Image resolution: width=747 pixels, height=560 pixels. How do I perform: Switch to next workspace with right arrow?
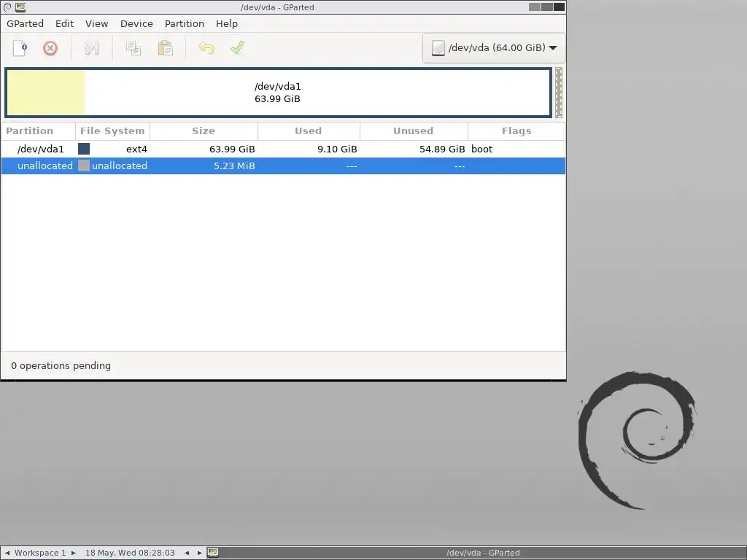(x=74, y=553)
